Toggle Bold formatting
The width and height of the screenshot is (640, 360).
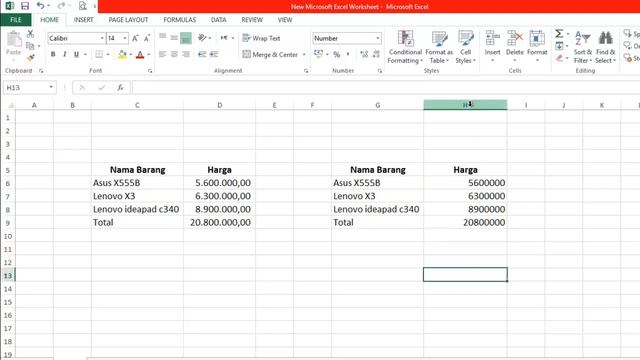(x=53, y=54)
